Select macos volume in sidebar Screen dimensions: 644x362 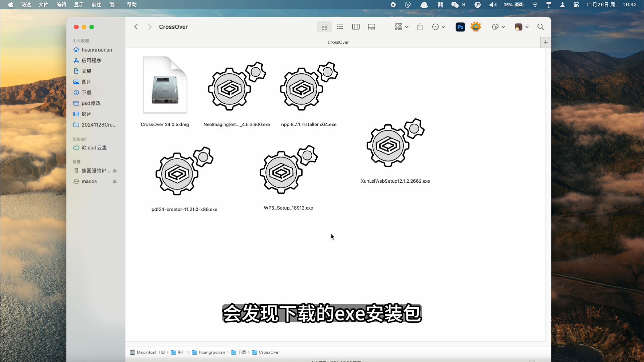pyautogui.click(x=86, y=181)
